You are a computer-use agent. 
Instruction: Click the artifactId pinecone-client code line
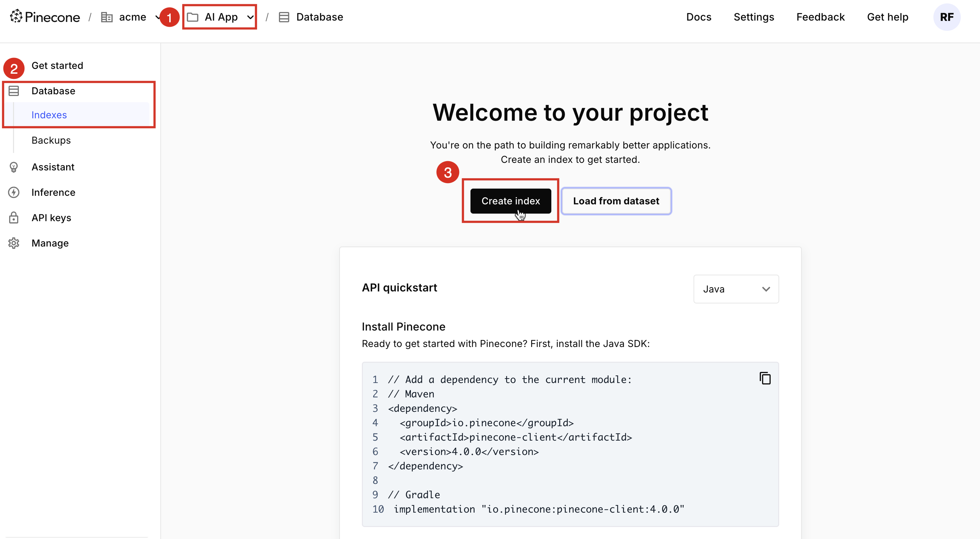515,437
